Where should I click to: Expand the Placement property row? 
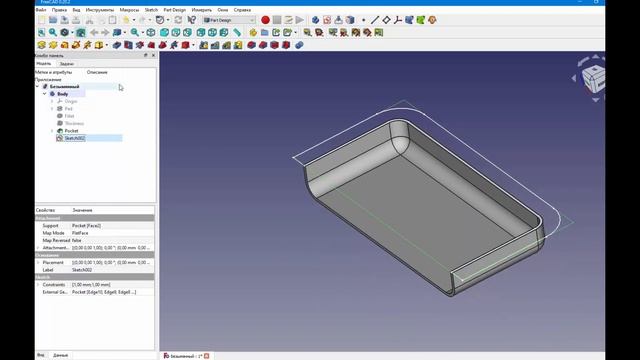pyautogui.click(x=38, y=262)
